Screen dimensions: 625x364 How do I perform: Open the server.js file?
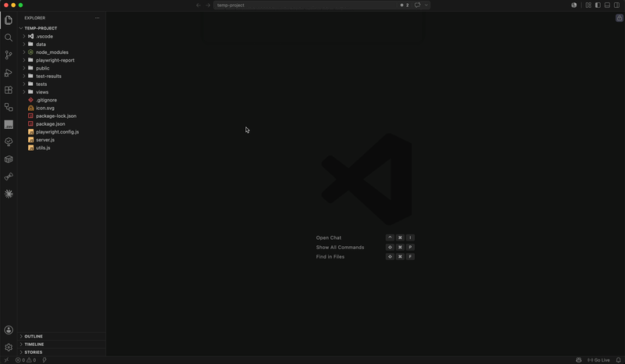[62, 140]
